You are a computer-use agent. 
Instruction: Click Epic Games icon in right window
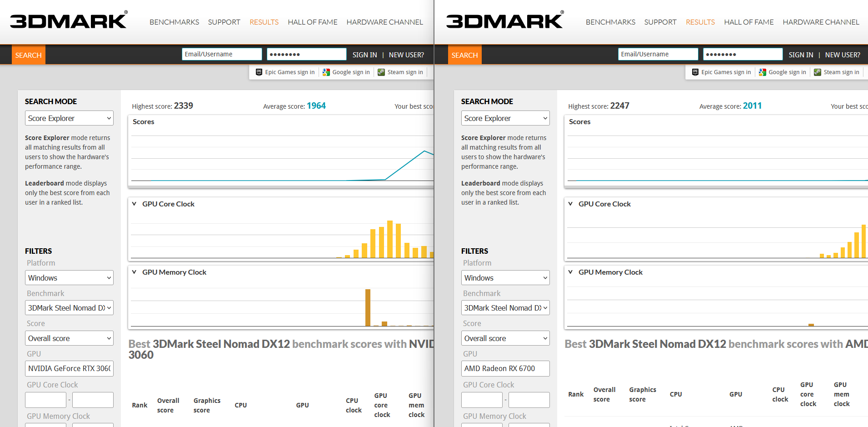click(695, 72)
